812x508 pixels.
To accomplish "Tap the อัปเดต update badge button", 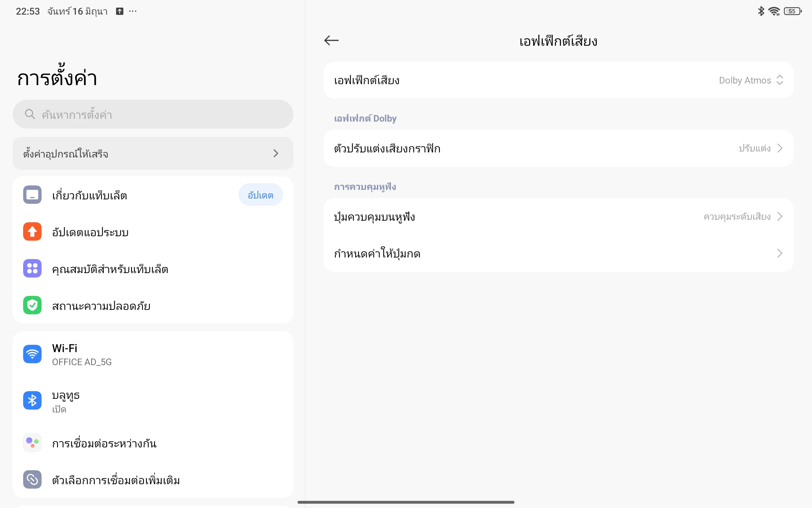I will point(260,195).
